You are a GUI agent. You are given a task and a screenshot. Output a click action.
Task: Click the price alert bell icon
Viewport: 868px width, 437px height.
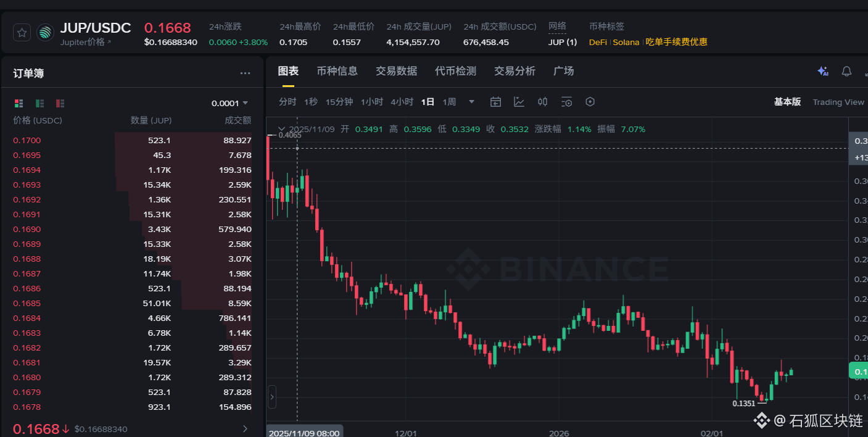point(846,71)
